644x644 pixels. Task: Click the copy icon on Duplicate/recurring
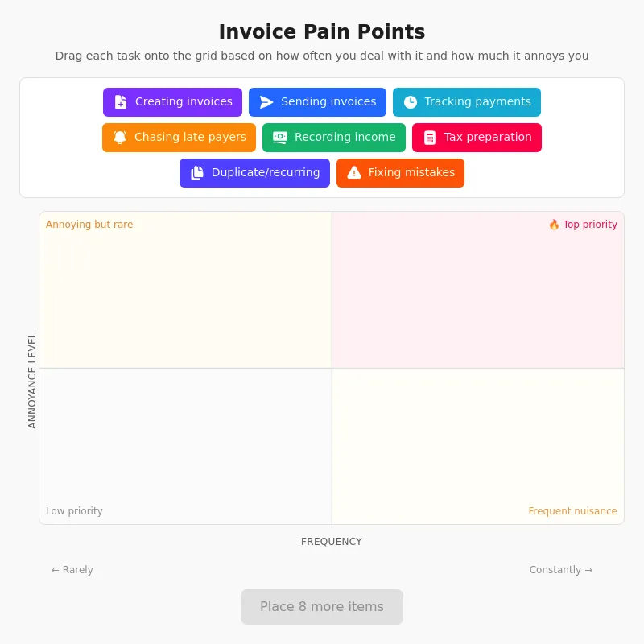196,172
